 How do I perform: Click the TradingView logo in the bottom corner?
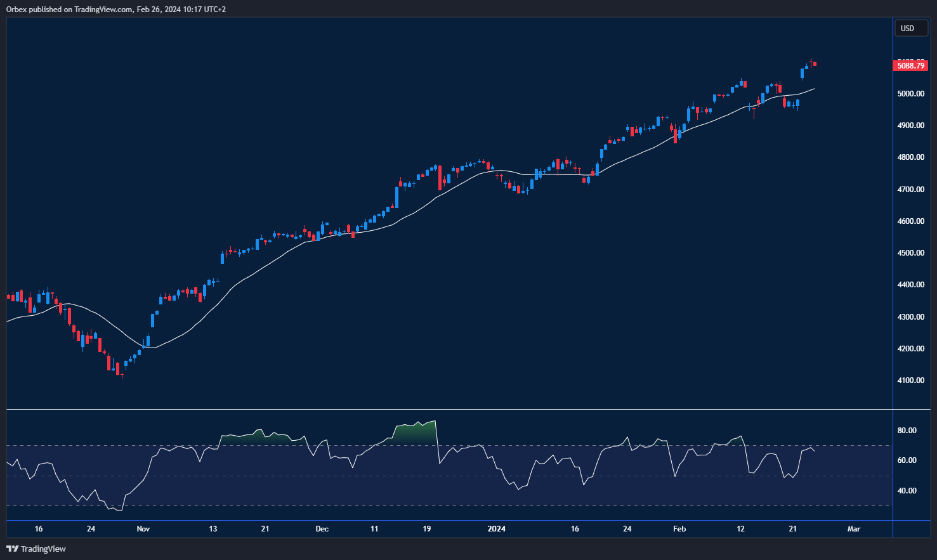(35, 549)
